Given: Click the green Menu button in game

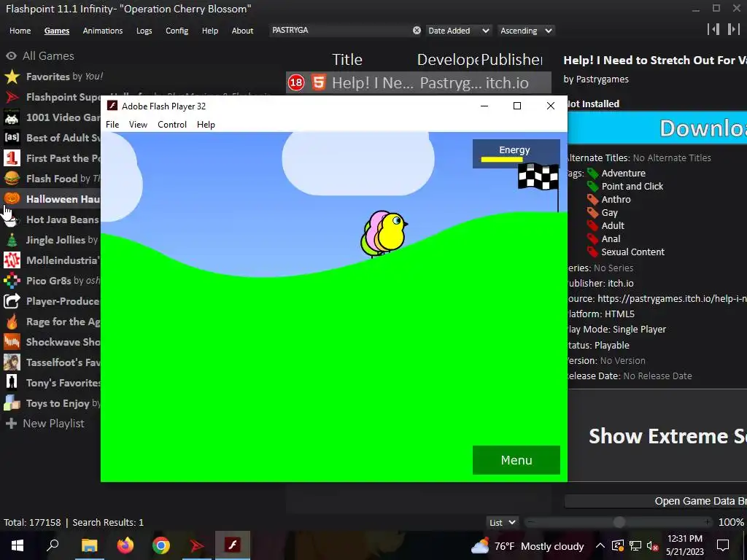Looking at the screenshot, I should (x=516, y=460).
